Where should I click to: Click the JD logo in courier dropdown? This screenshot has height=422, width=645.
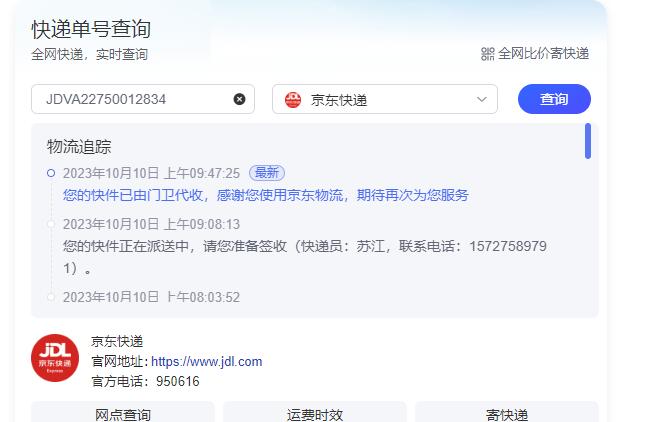293,100
